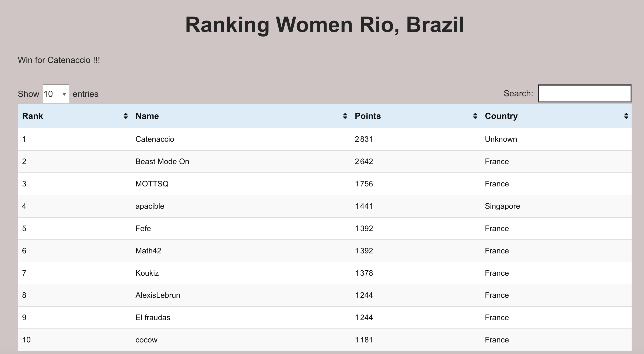Select the Fefe row
Viewport: 644px width, 354px height.
[x=324, y=228]
